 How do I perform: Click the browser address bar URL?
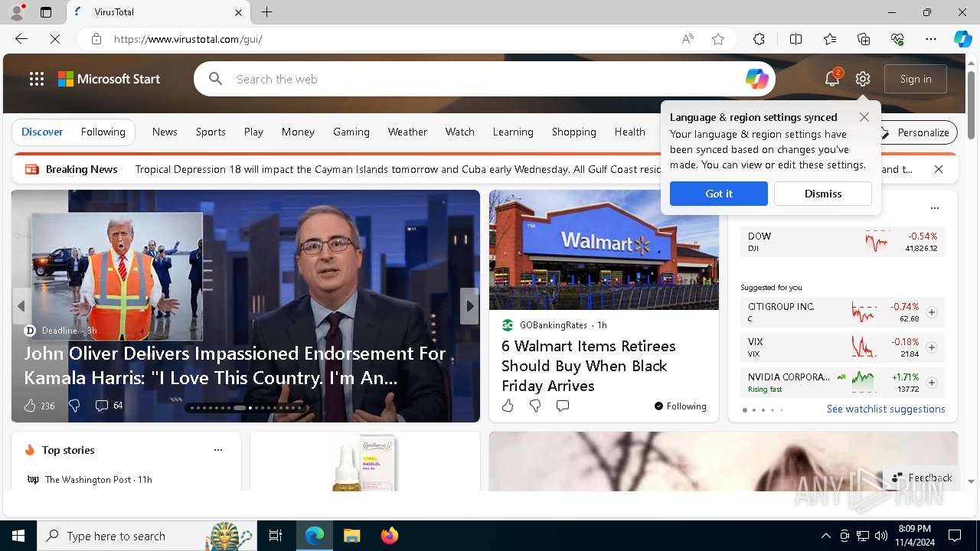point(188,39)
